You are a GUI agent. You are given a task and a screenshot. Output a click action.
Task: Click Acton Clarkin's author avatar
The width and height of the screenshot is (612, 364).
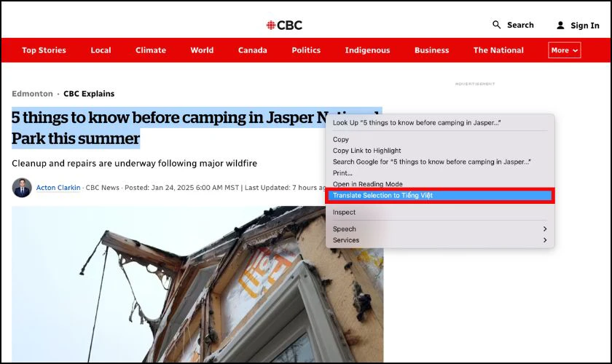[x=22, y=188]
